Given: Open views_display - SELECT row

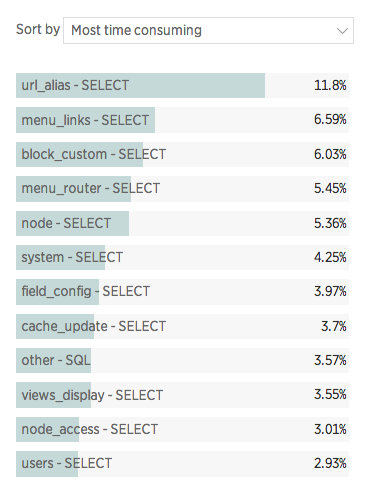Looking at the screenshot, I should click(182, 395).
